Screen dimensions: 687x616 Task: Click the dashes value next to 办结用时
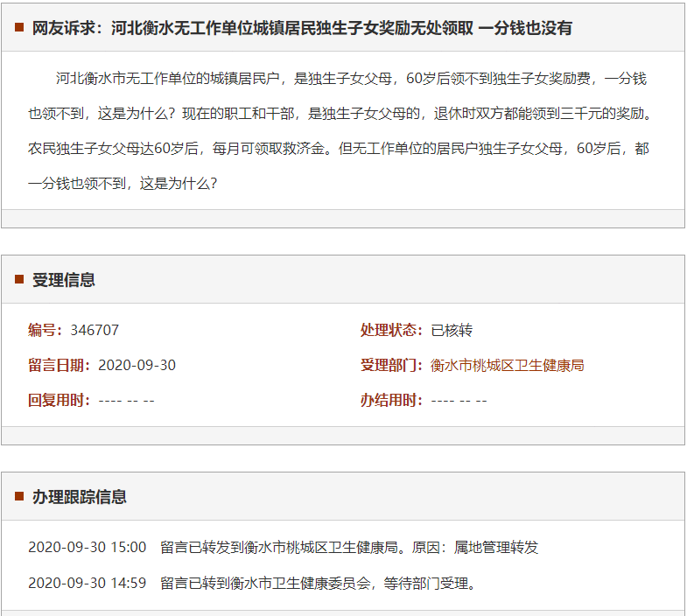pyautogui.click(x=459, y=401)
